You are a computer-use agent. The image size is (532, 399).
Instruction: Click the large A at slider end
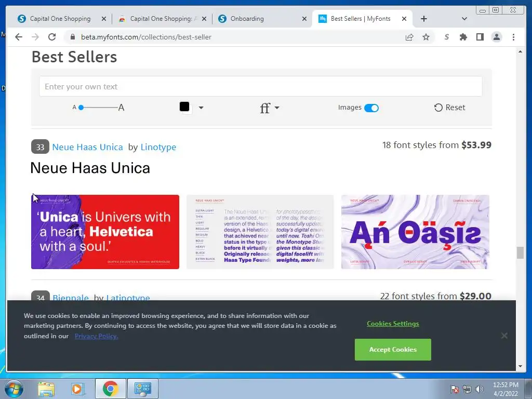tap(121, 108)
